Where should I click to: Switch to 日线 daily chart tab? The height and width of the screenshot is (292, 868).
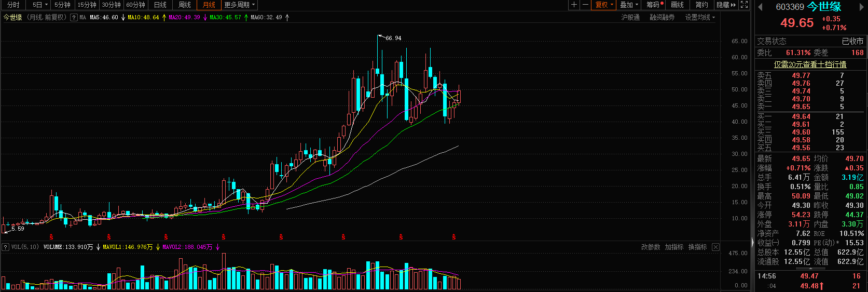click(160, 5)
